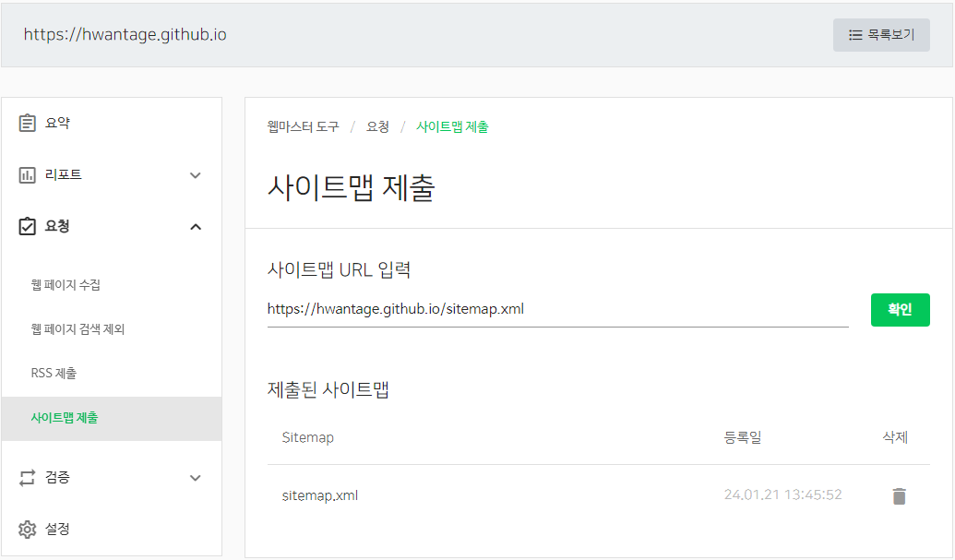The image size is (955, 560).
Task: Click 웹마스터 도구 breadcrumb link
Action: click(x=304, y=126)
